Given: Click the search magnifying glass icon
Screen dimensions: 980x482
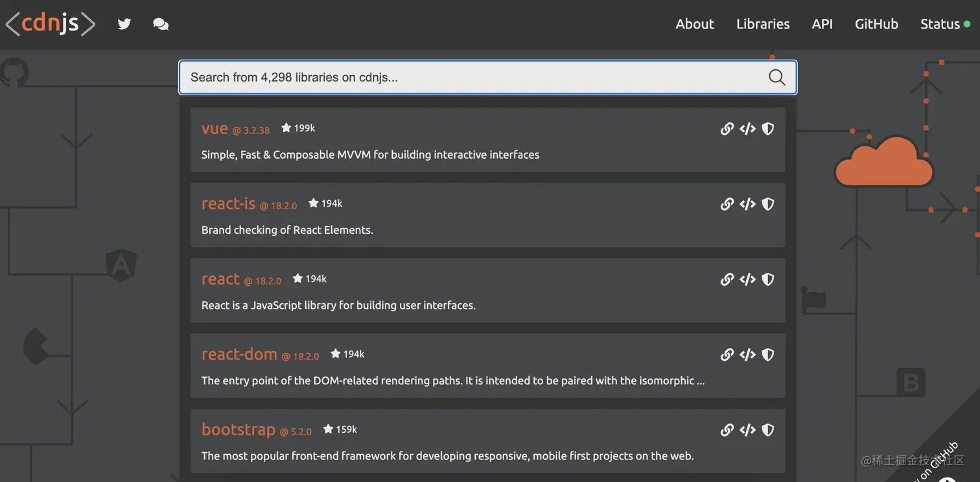Looking at the screenshot, I should pyautogui.click(x=776, y=78).
